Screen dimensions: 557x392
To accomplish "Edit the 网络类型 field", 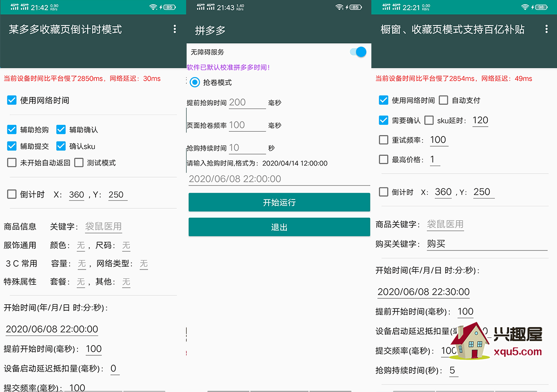I will (144, 264).
